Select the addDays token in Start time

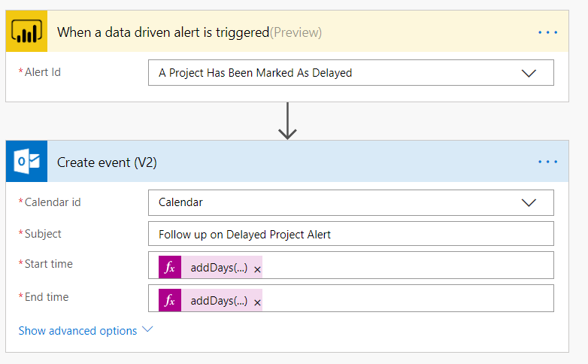[x=219, y=268]
